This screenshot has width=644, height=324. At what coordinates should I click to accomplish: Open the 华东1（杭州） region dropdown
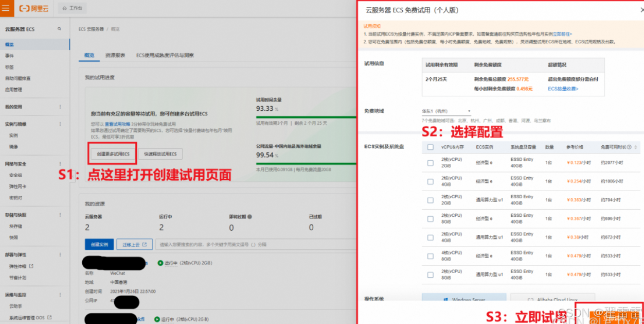point(446,111)
